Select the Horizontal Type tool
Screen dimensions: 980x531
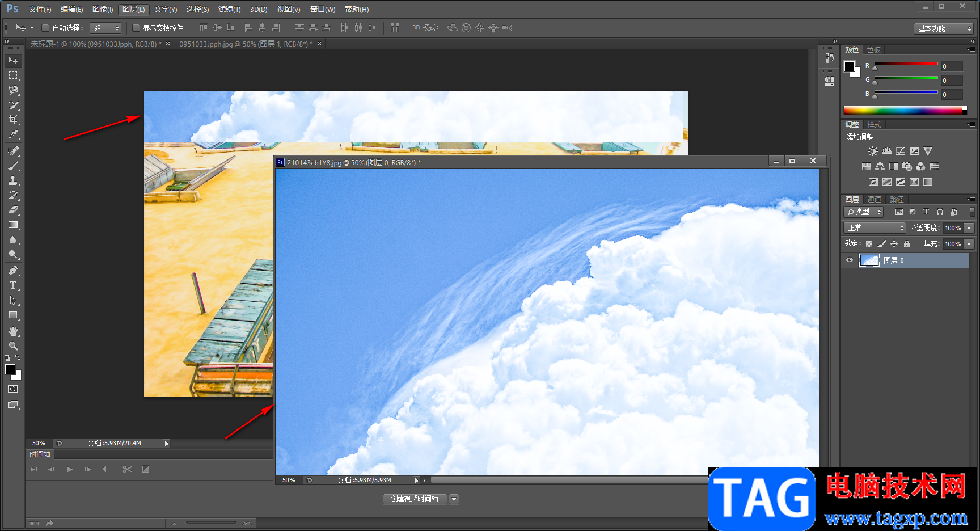[13, 285]
